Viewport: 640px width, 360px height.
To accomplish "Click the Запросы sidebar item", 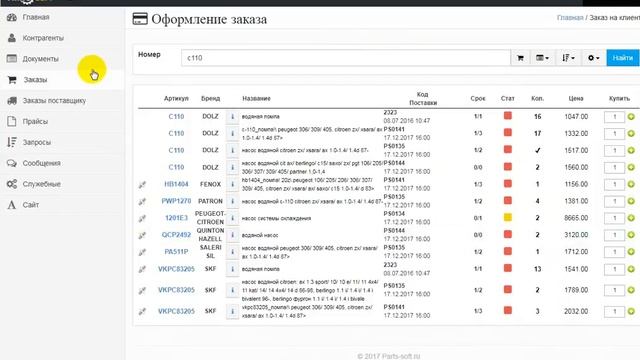I will point(37,142).
